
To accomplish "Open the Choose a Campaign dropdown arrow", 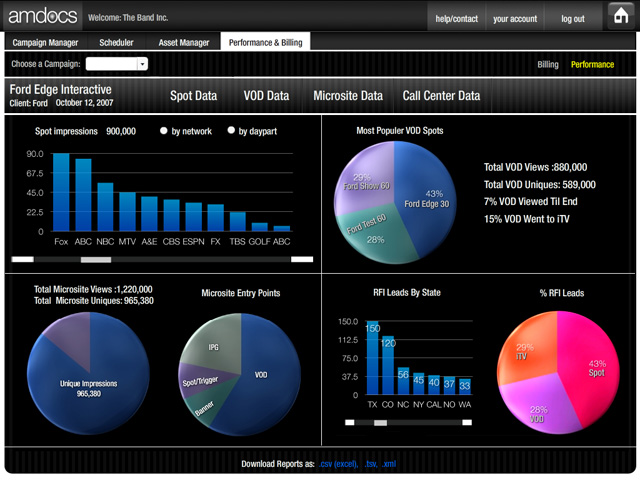I will tap(142, 64).
